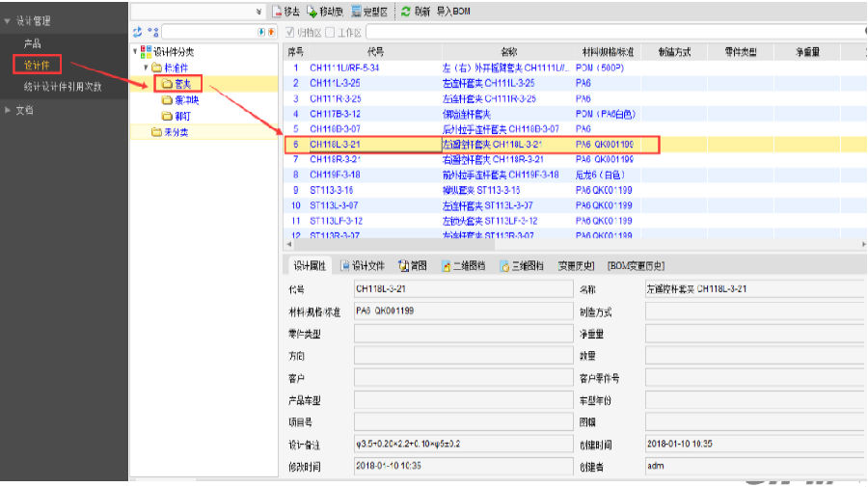The image size is (868, 487).
Task: Click the green 刷新 refresh button
Action: (415, 12)
